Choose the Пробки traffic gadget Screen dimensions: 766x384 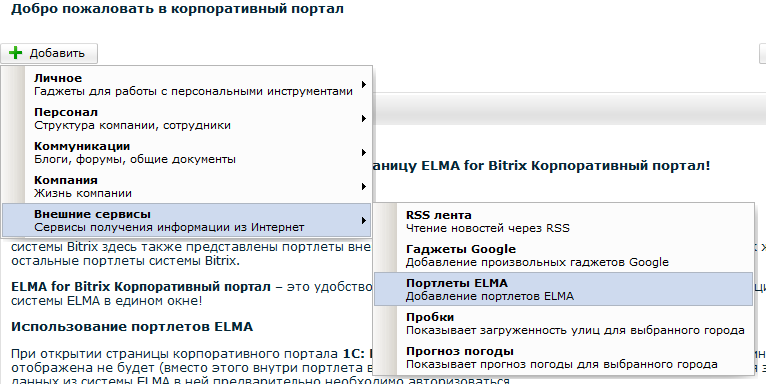[x=564, y=323]
